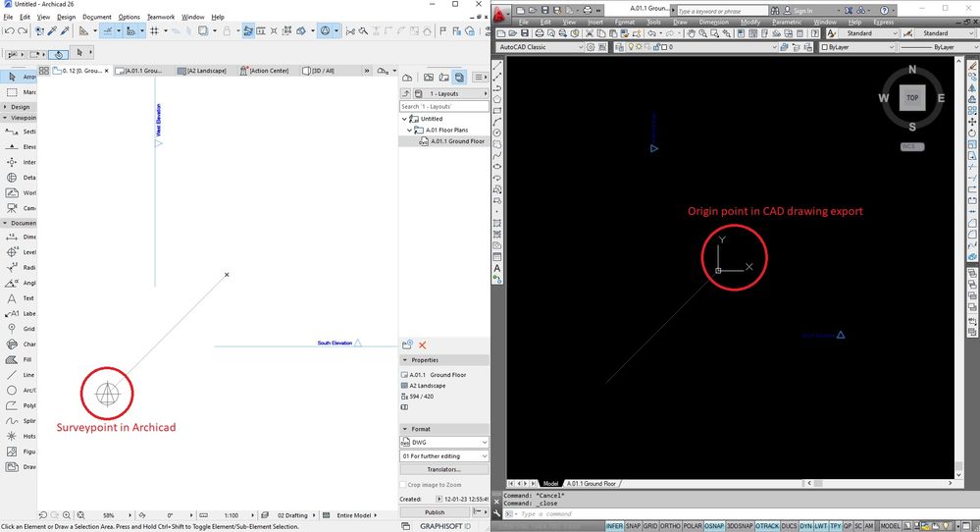Open the AutoCAD application menu red A button

point(501,13)
